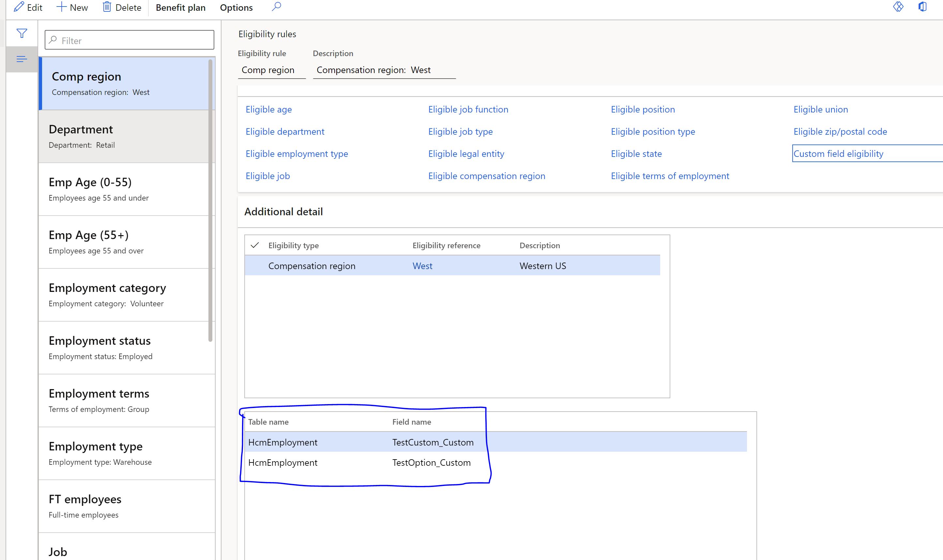
Task: Toggle the checkmark on Compensation region row
Action: [x=256, y=265]
